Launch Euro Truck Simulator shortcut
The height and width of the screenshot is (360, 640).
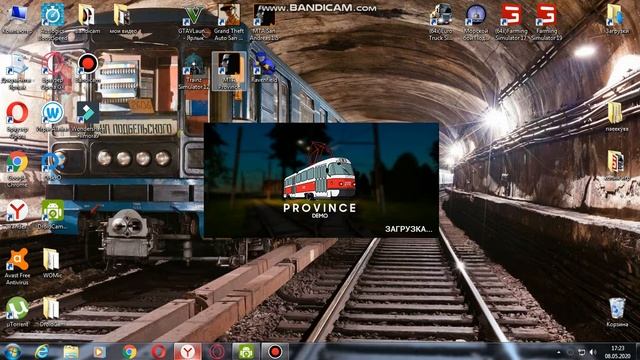point(441,21)
